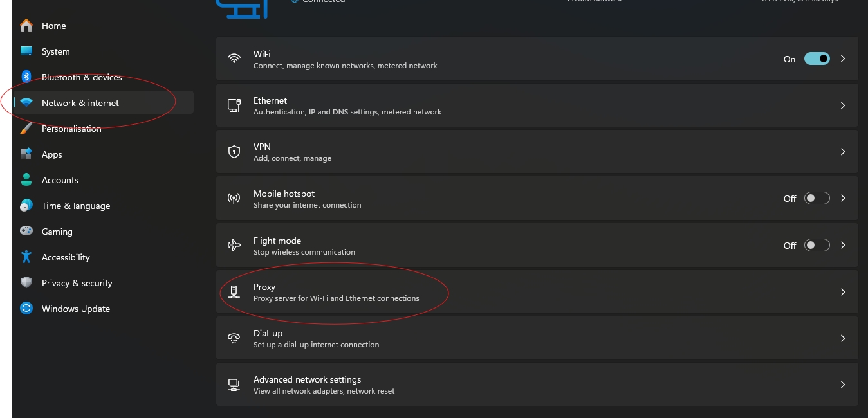Click the Windows Update sync icon
The image size is (868, 418).
tap(26, 309)
